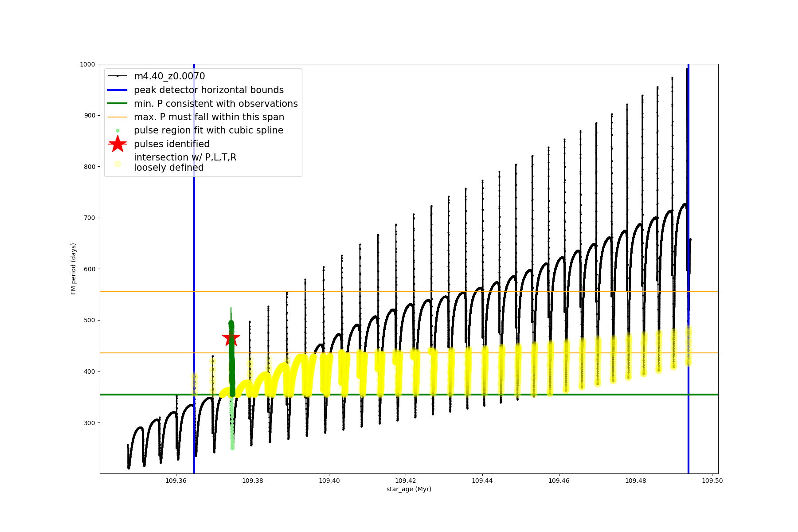Click the 109.40 x-axis tick label
The width and height of the screenshot is (798, 532).
[x=329, y=481]
